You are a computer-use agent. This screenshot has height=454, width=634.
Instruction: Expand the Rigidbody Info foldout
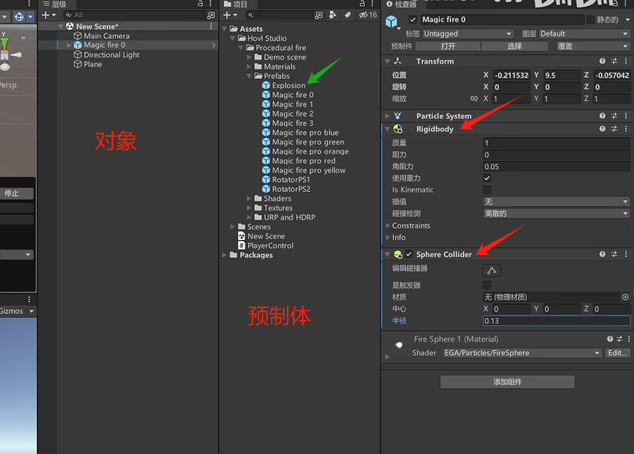pos(388,237)
